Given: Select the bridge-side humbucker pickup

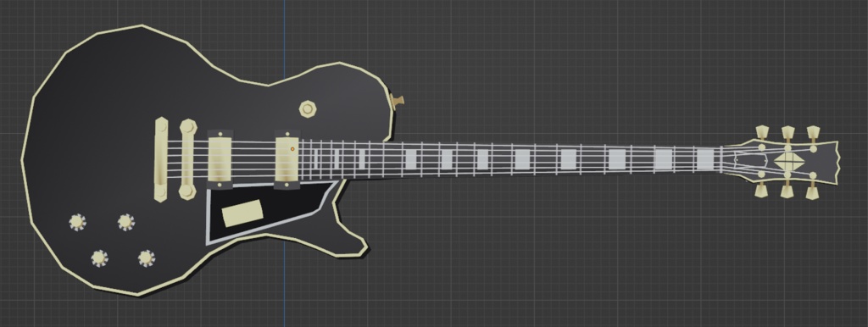Looking at the screenshot, I should point(220,160).
